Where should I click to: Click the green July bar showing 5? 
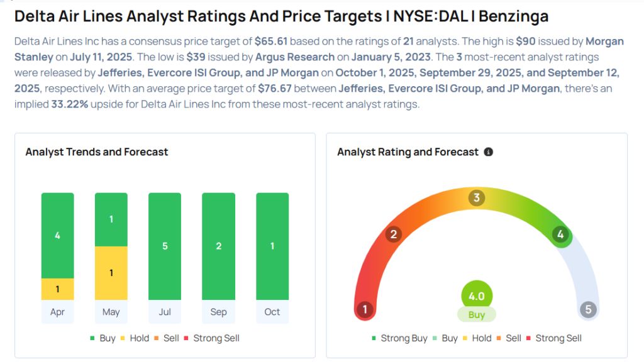pyautogui.click(x=165, y=246)
